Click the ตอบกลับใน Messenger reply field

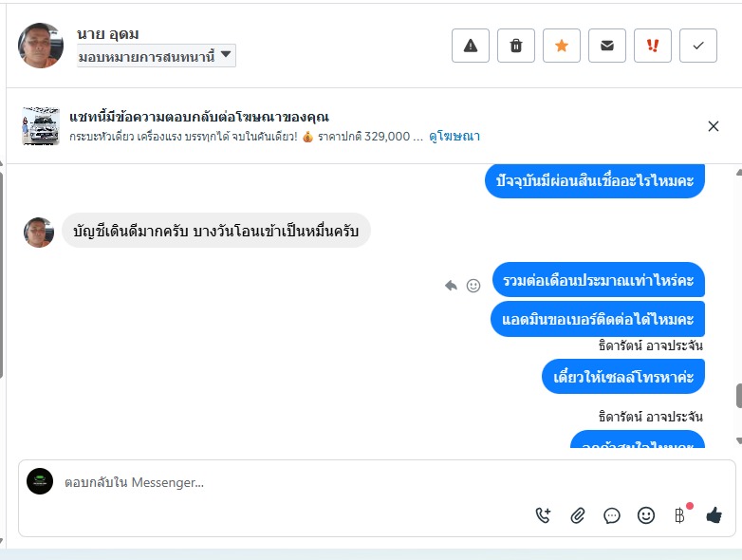tap(285, 482)
